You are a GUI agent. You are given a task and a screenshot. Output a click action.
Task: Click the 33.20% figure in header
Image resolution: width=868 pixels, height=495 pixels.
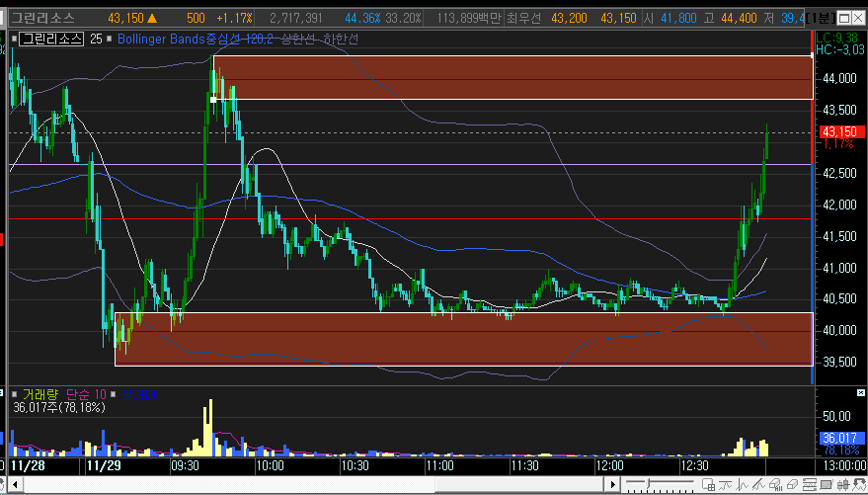pyautogui.click(x=403, y=18)
